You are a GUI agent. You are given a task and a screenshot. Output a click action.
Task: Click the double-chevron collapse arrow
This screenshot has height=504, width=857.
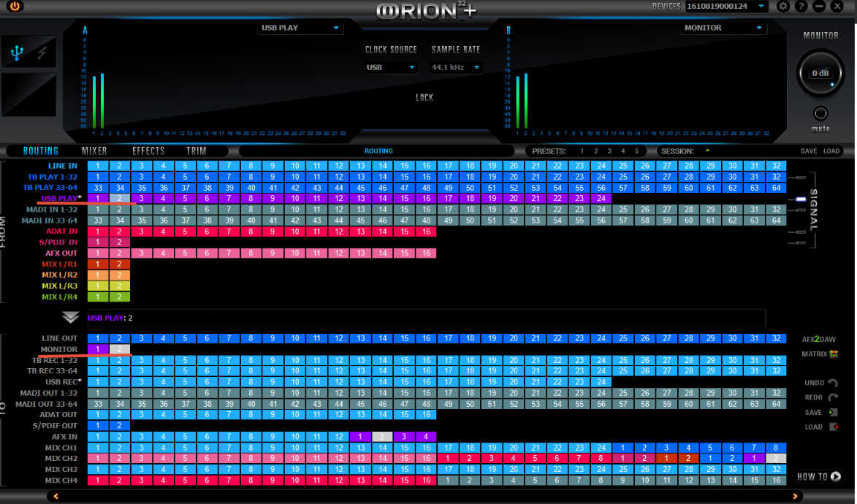click(71, 317)
